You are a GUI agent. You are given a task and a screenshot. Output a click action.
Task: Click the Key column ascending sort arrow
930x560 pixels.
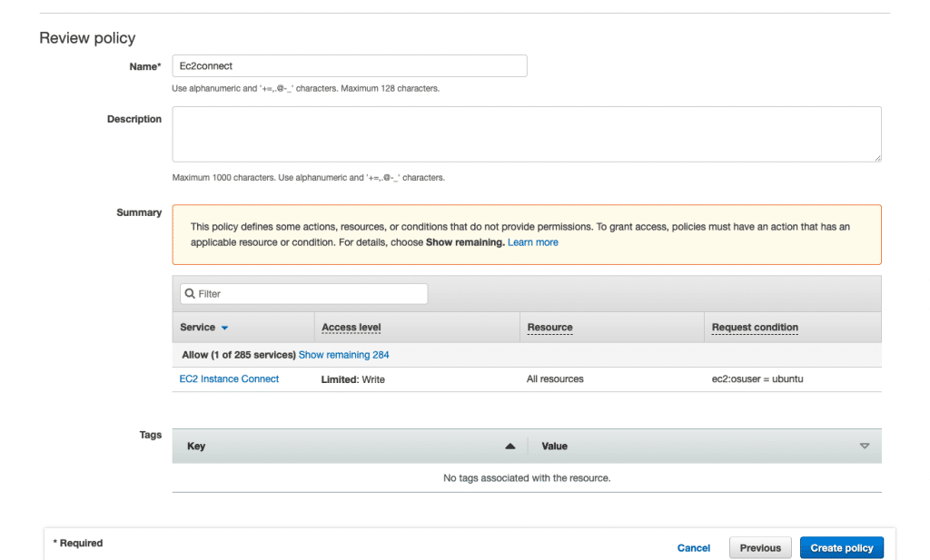point(510,447)
